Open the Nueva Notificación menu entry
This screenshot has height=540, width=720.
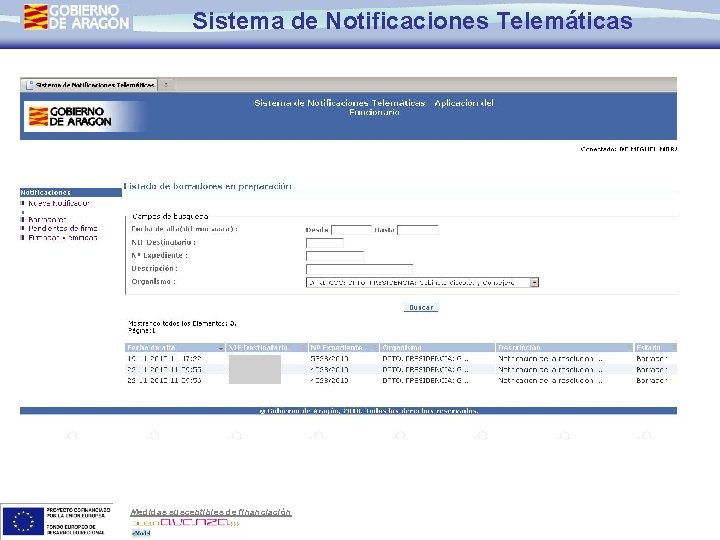pos(59,203)
